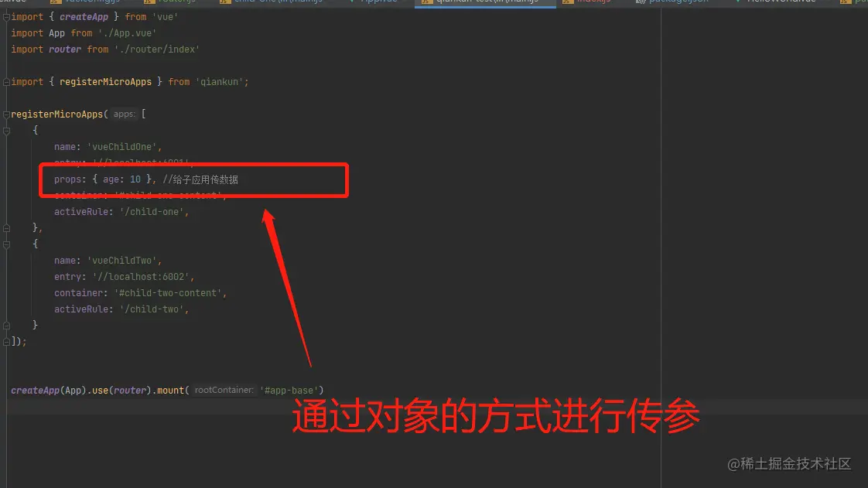Screen dimensions: 868x488
Task: Click the //给子应用传数据 comment
Action: (200, 179)
